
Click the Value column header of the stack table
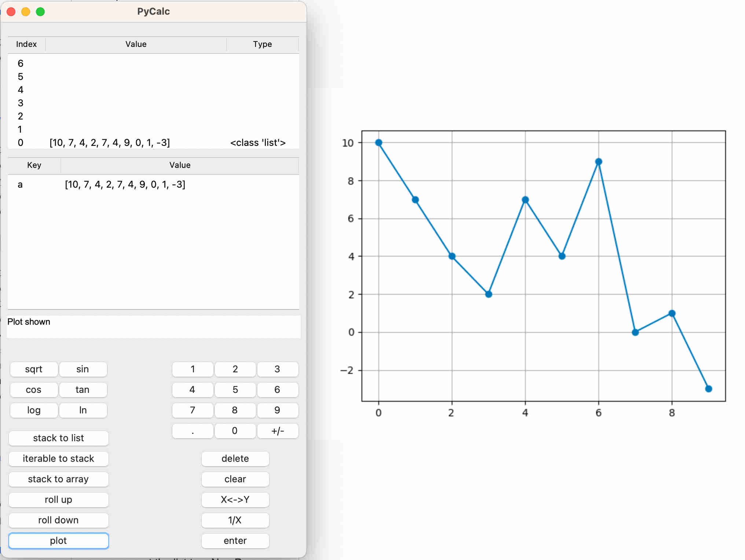(136, 44)
